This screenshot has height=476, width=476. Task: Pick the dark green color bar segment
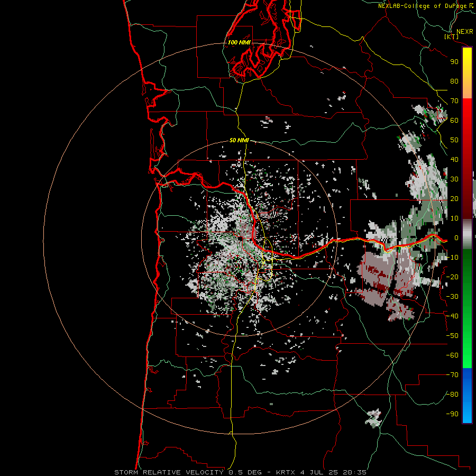coord(467,267)
